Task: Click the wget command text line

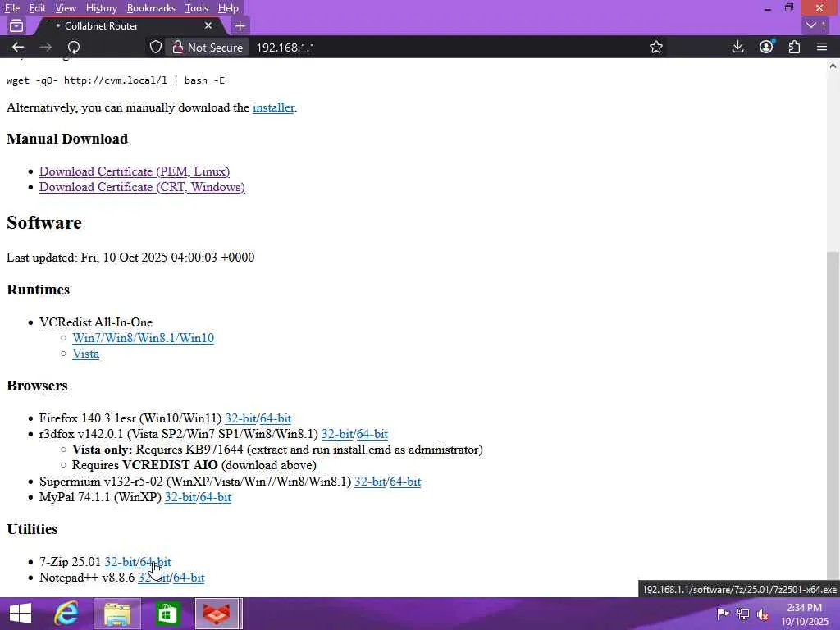Action: pyautogui.click(x=116, y=80)
